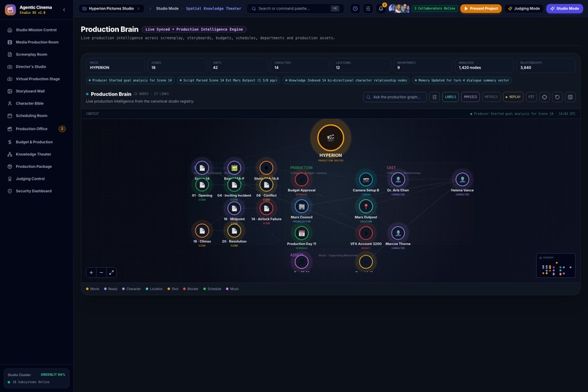This screenshot has height=392, width=588.
Task: Select the Camera Setup B node
Action: click(365, 180)
